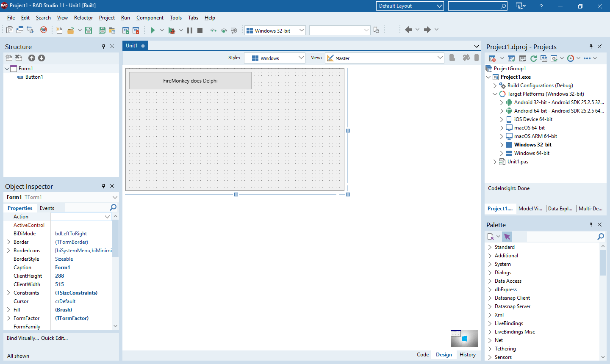
Task: Open the Refactor menu
Action: (x=83, y=18)
